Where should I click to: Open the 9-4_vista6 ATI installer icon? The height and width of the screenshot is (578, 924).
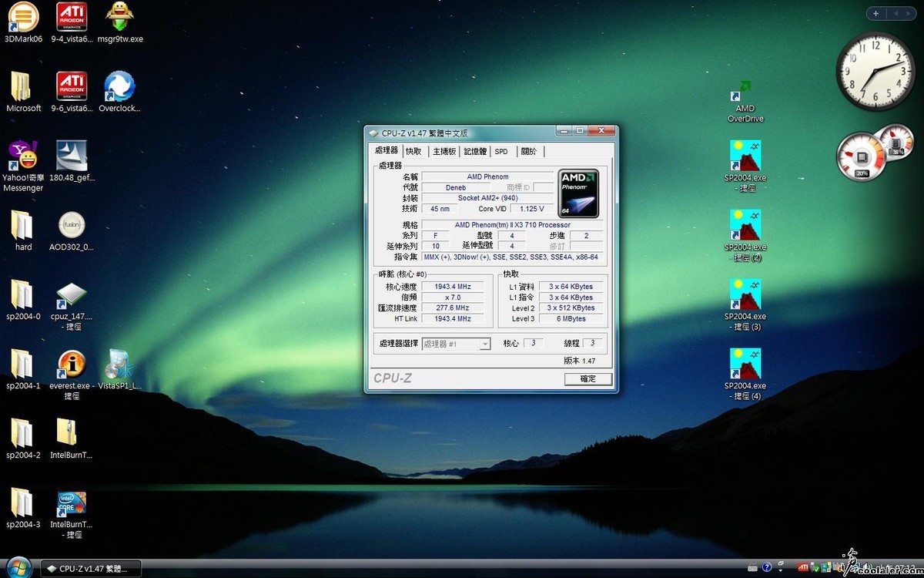tap(71, 22)
